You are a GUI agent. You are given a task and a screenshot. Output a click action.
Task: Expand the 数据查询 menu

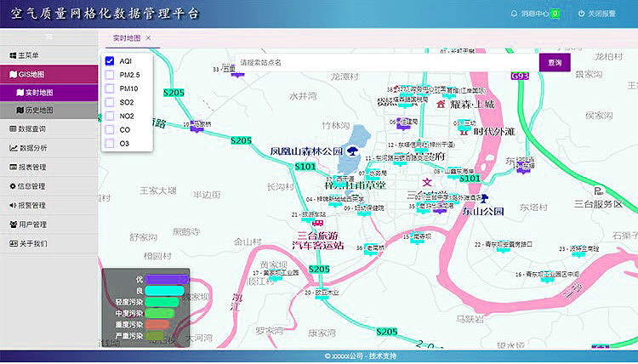(x=48, y=128)
